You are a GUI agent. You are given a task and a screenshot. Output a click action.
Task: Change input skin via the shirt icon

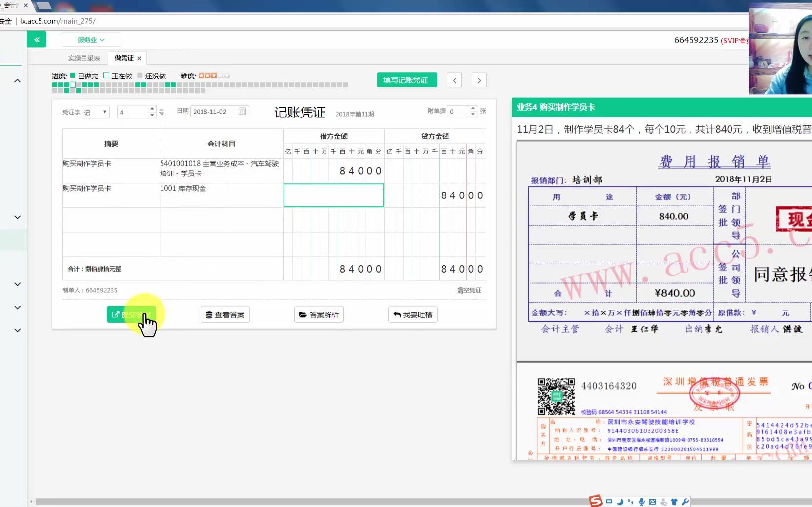point(674,501)
